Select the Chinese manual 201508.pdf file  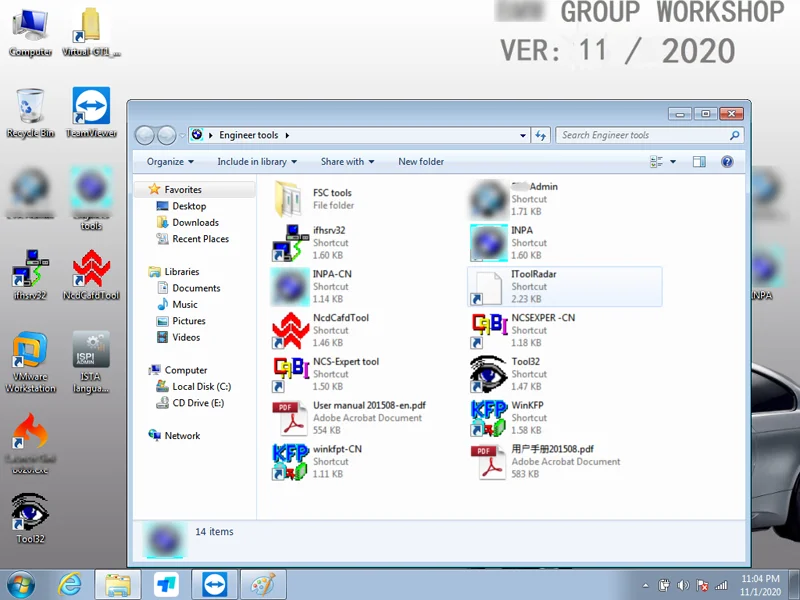pyautogui.click(x=546, y=462)
